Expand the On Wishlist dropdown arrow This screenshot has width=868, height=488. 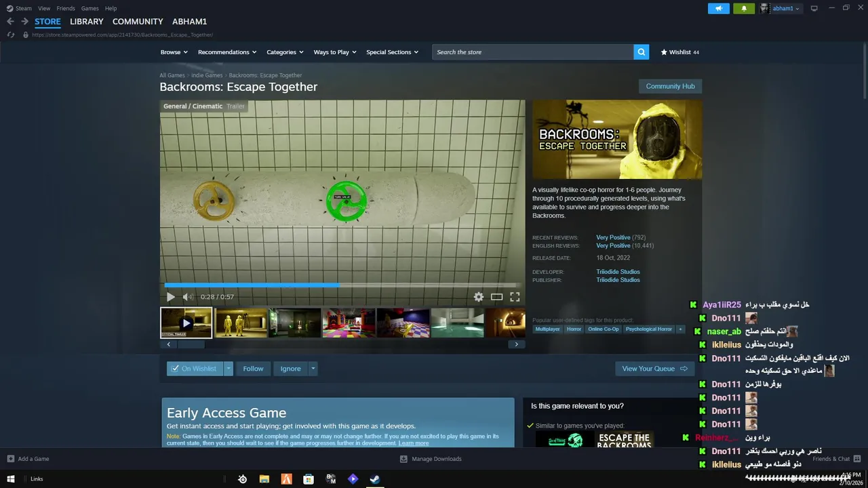[x=229, y=369]
